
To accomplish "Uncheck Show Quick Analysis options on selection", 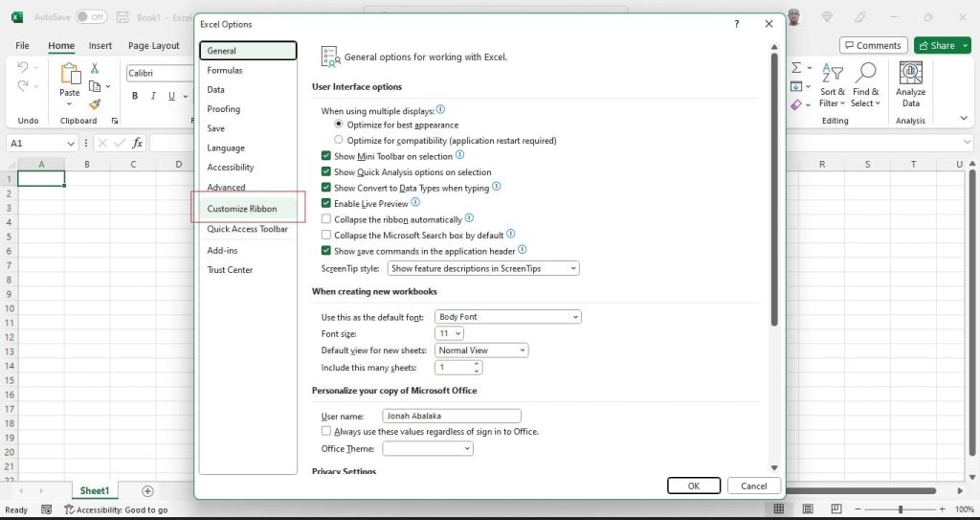I will tap(325, 171).
